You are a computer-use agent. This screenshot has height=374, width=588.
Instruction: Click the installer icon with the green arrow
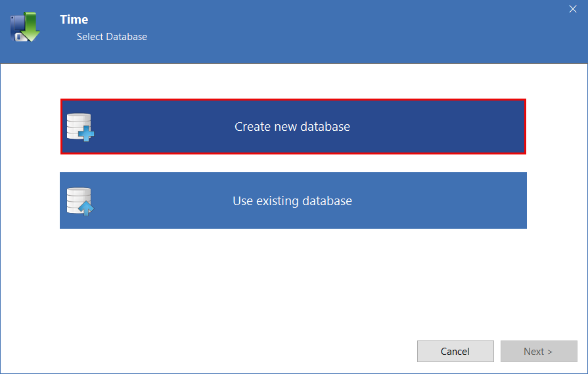point(25,27)
